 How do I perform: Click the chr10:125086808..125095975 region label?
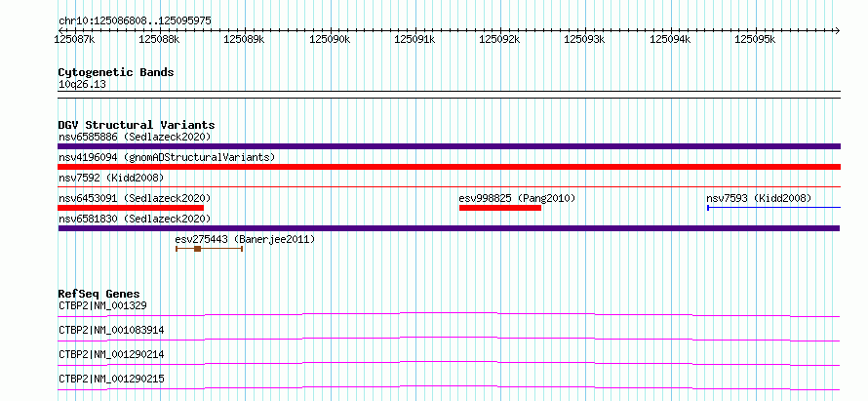click(135, 21)
